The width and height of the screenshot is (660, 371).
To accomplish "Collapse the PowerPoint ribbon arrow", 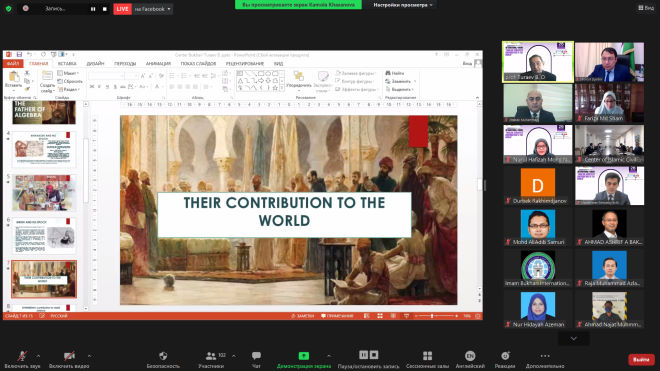I will pos(477,98).
